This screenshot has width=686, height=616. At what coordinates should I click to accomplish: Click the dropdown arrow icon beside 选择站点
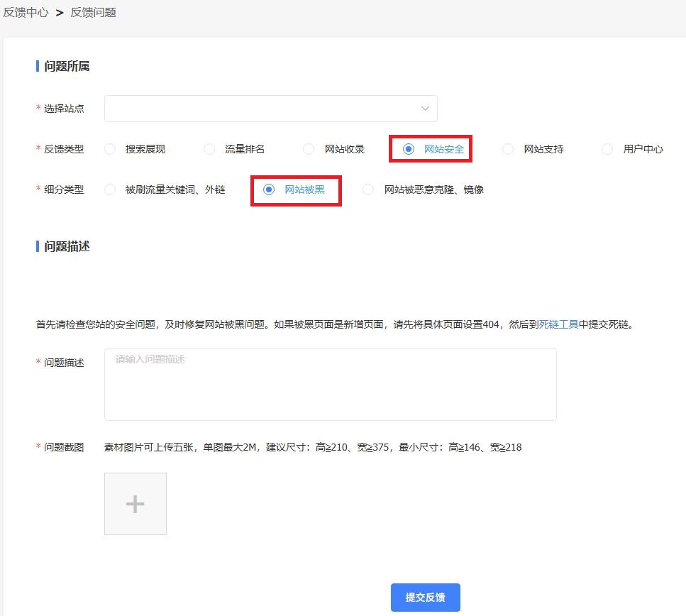tap(424, 108)
